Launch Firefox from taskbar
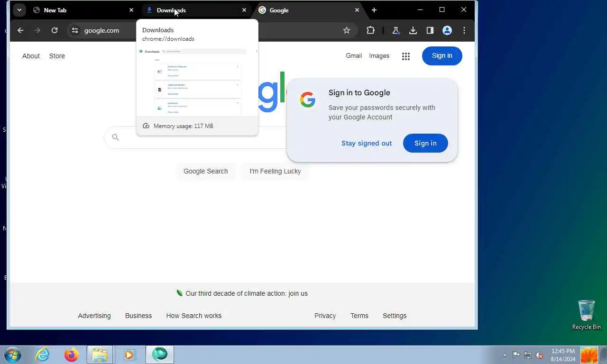The image size is (607, 364). (71, 355)
